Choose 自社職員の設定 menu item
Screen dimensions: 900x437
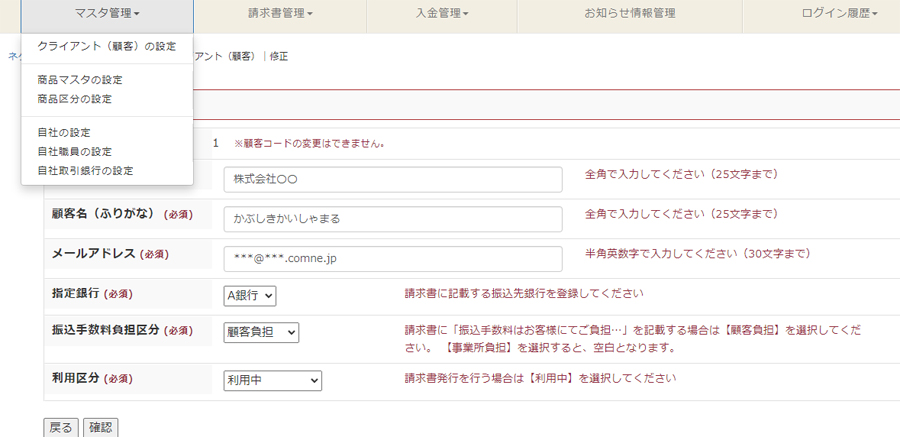[74, 151]
